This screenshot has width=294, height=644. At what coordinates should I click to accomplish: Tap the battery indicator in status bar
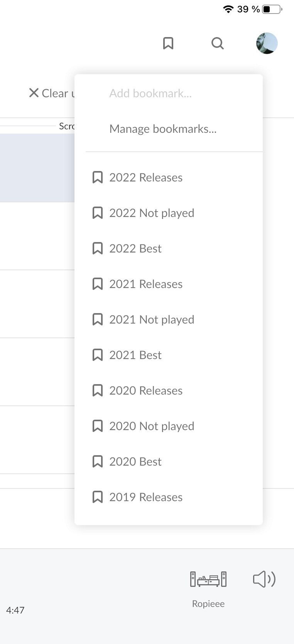tap(272, 9)
